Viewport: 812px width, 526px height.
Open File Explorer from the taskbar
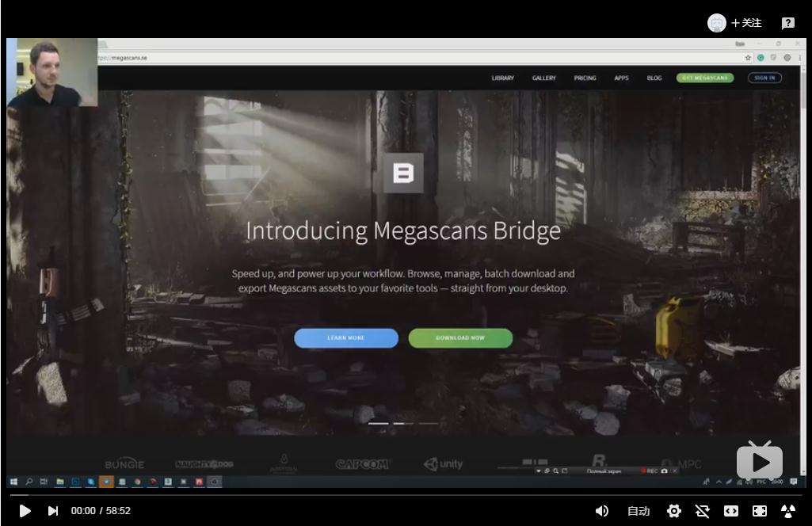[60, 482]
